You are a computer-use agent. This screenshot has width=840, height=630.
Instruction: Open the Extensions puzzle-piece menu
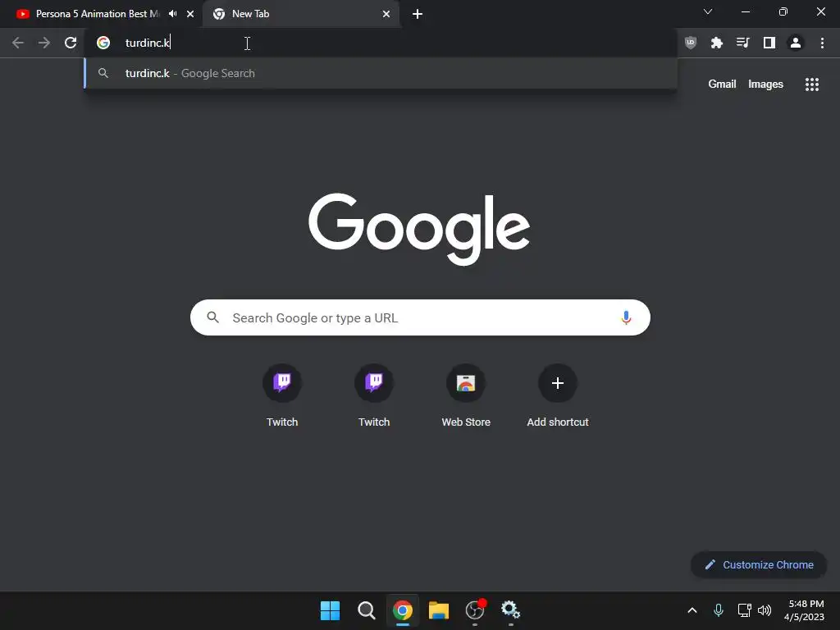point(717,43)
